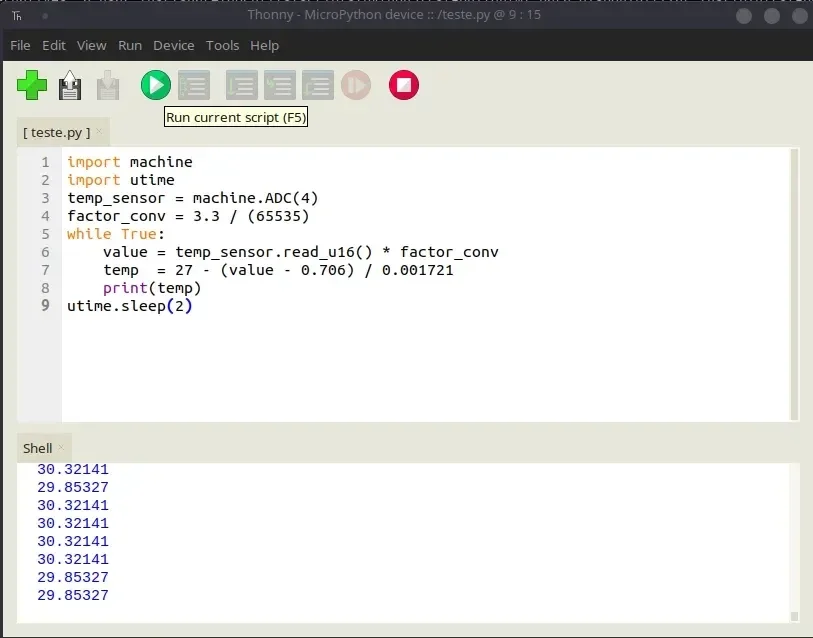Click the 'factor_conv = 3.3 / (65535)' line
813x638 pixels.
click(x=188, y=216)
